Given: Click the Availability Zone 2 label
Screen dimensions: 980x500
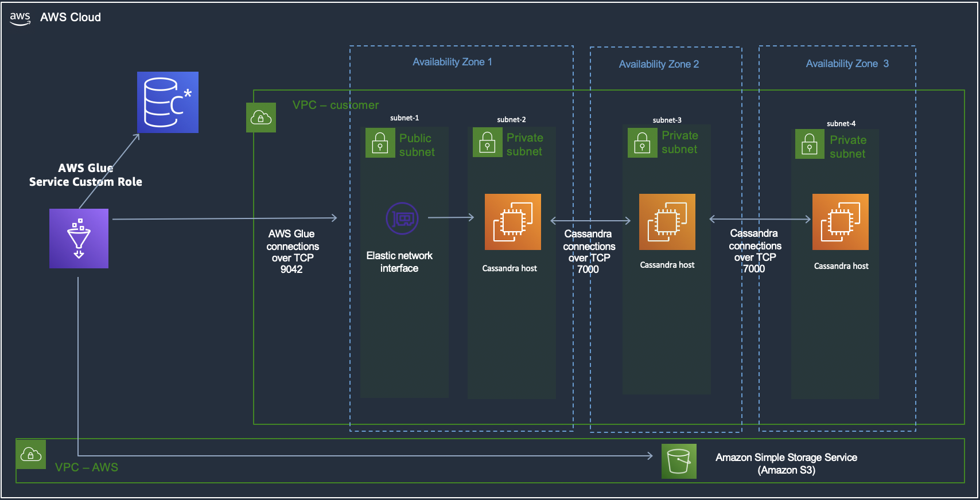Looking at the screenshot, I should click(659, 64).
